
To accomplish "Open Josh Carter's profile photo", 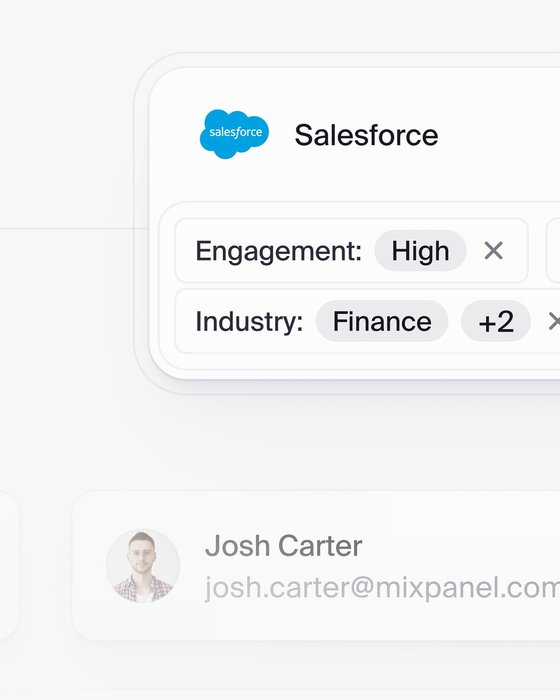I will coord(143,566).
